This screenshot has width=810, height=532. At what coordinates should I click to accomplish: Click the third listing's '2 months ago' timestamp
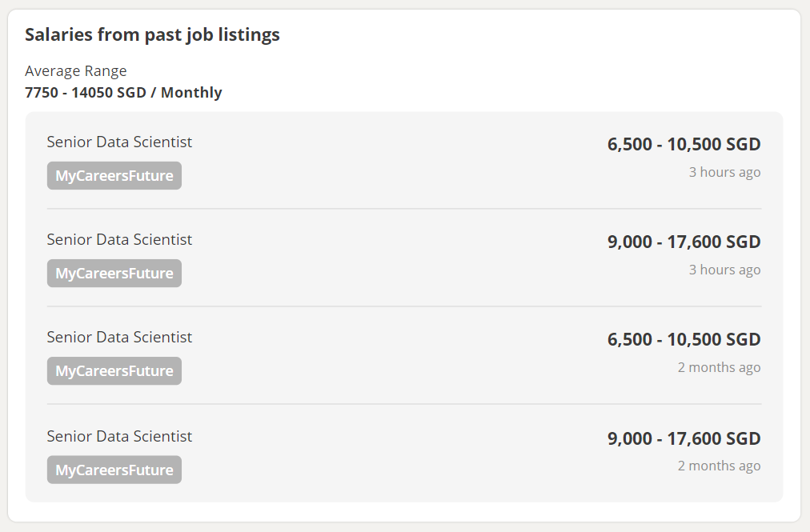[719, 367]
